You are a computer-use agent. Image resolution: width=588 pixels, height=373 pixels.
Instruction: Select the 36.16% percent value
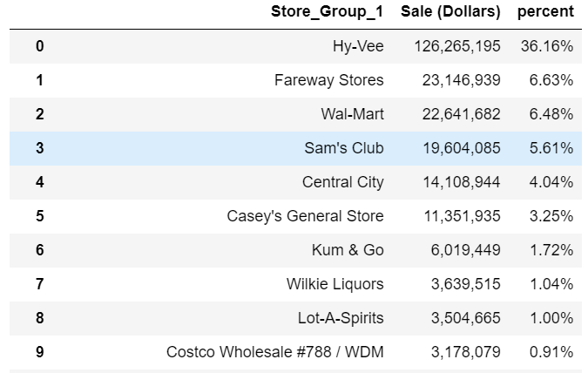tap(549, 46)
